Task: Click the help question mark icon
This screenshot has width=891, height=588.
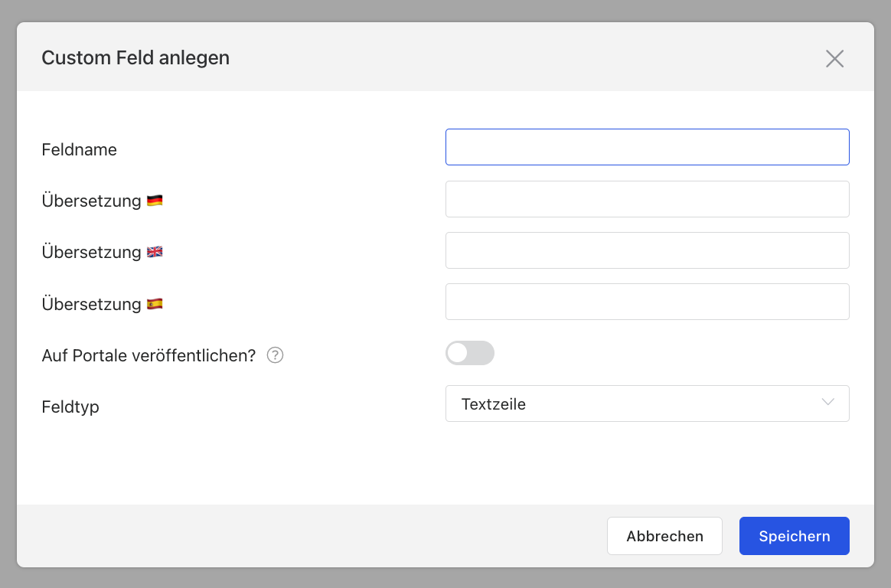Action: pyautogui.click(x=276, y=355)
